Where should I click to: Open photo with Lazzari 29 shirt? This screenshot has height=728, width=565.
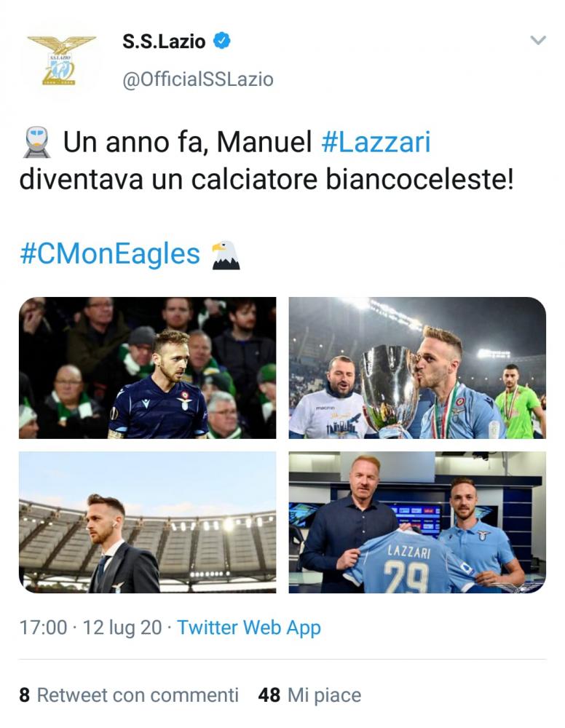pos(417,522)
